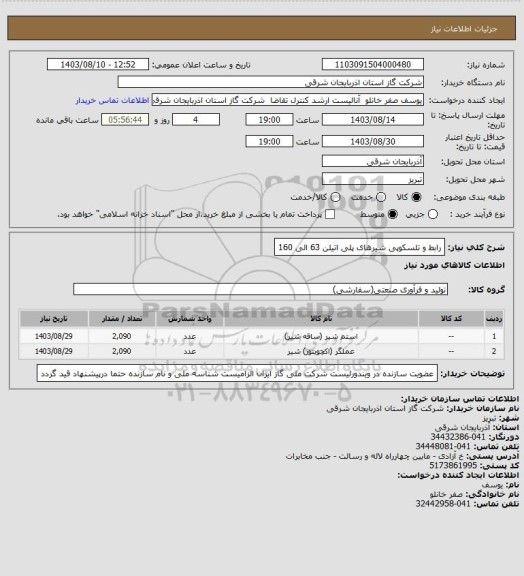Click the اطلاعات تماس سازمان خریدار heading
This screenshot has height=576, width=524.
click(x=460, y=399)
